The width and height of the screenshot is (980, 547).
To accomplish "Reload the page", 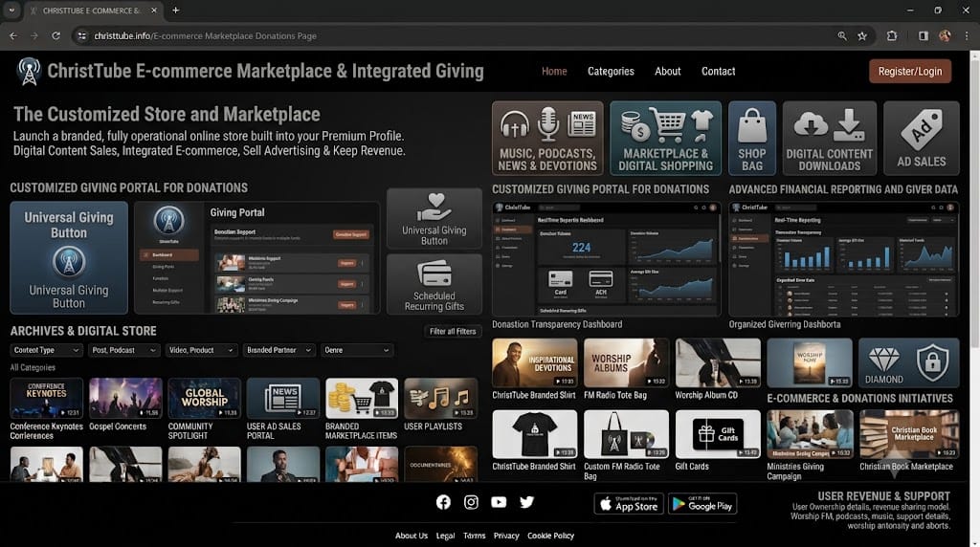I will click(x=56, y=36).
